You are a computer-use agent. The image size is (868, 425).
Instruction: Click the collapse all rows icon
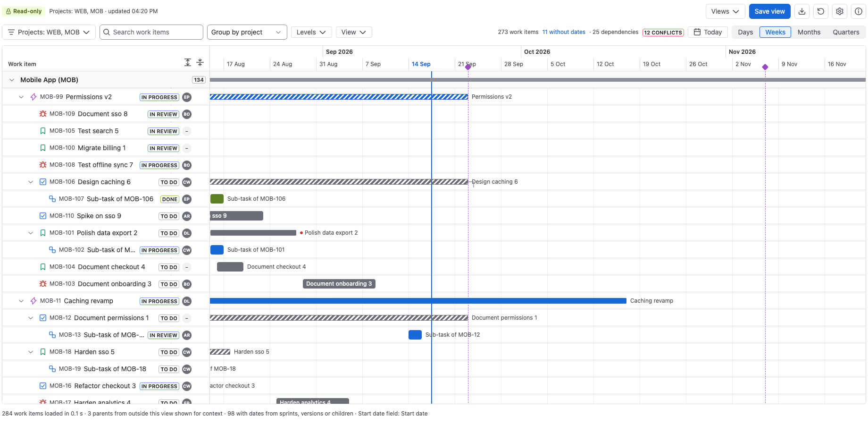[x=200, y=62]
